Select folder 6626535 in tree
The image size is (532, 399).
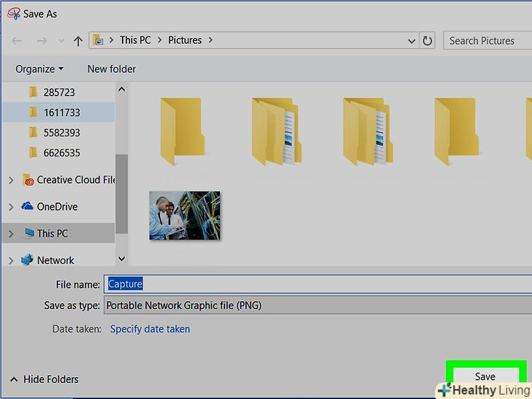click(58, 153)
